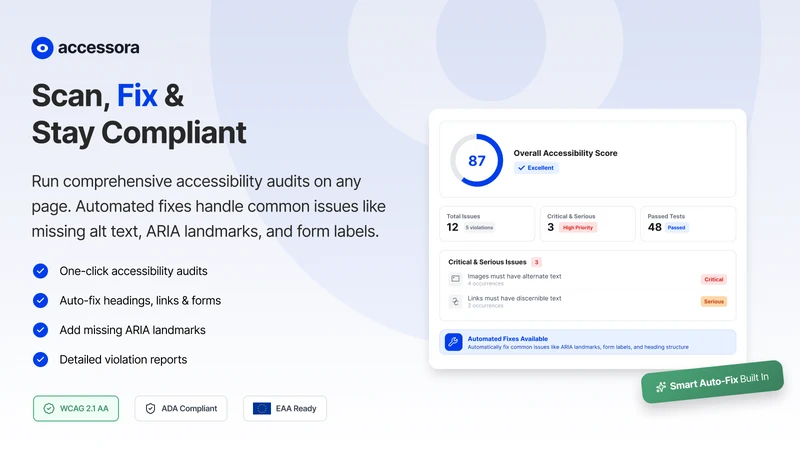Screen dimensions: 800x450
Task: Click the One-click accessibility audits text
Action: [x=134, y=271]
